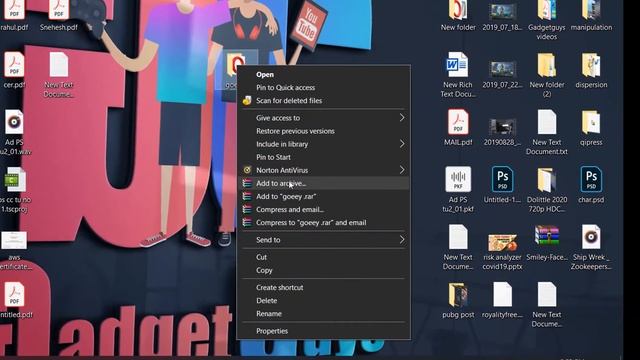
Task: Choose Rename in the context menu
Action: tap(324, 313)
